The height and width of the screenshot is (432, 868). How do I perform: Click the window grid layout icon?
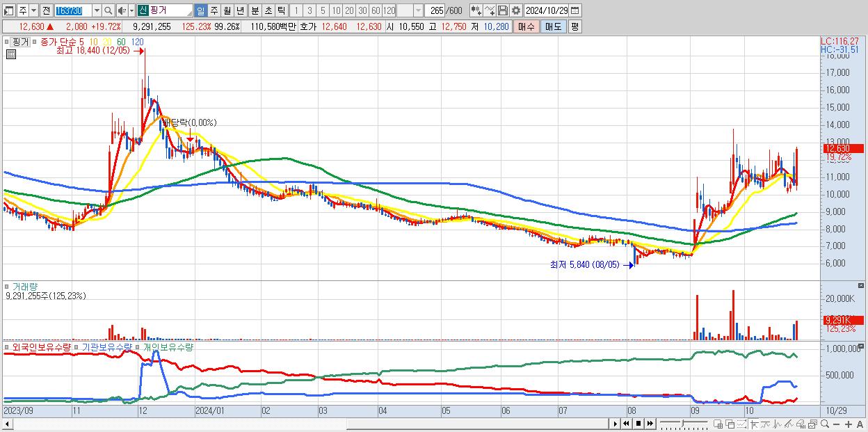pyautogui.click(x=718, y=424)
